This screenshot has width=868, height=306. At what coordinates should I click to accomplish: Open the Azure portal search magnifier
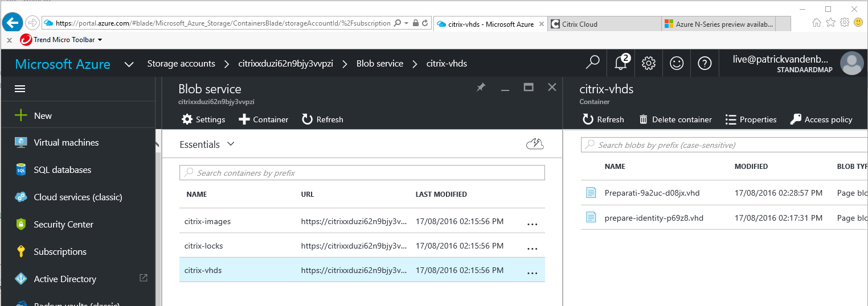(593, 63)
